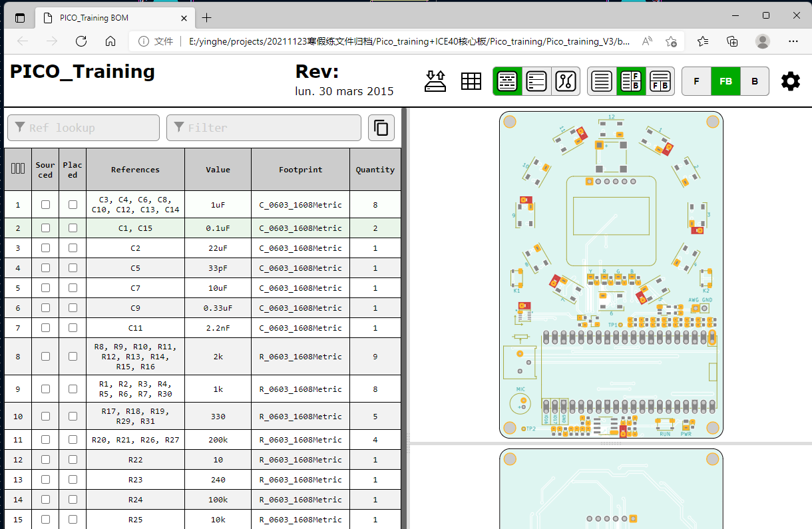812x529 pixels.
Task: Select the 2.2nF value cell
Action: 218,327
